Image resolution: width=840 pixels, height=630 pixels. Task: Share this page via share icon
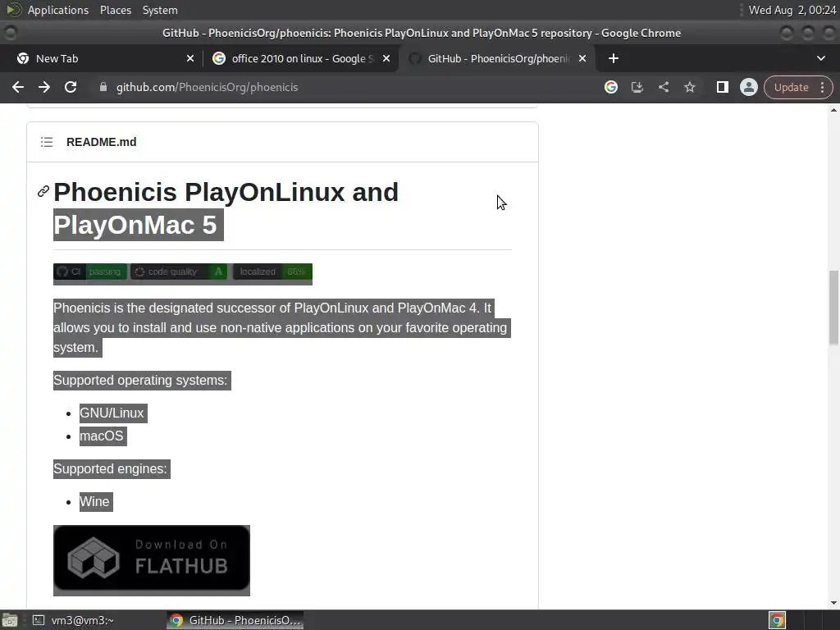pyautogui.click(x=663, y=87)
